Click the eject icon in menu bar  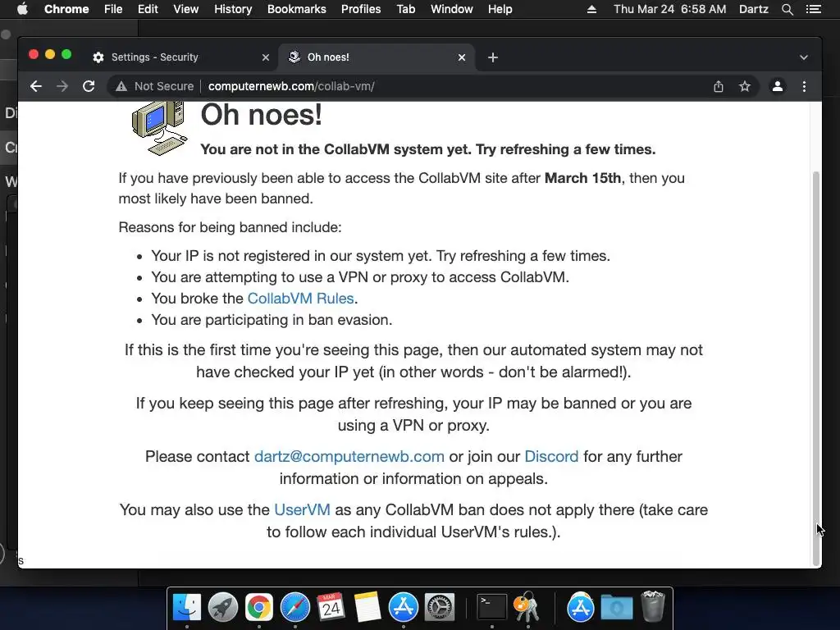tap(591, 9)
